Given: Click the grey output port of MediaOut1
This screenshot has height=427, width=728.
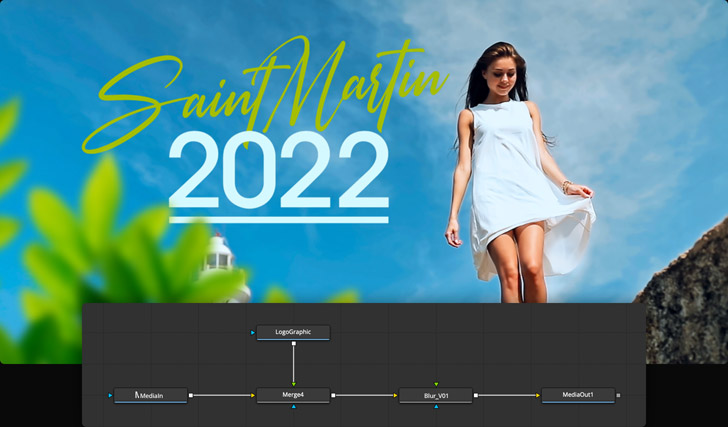Looking at the screenshot, I should point(619,395).
